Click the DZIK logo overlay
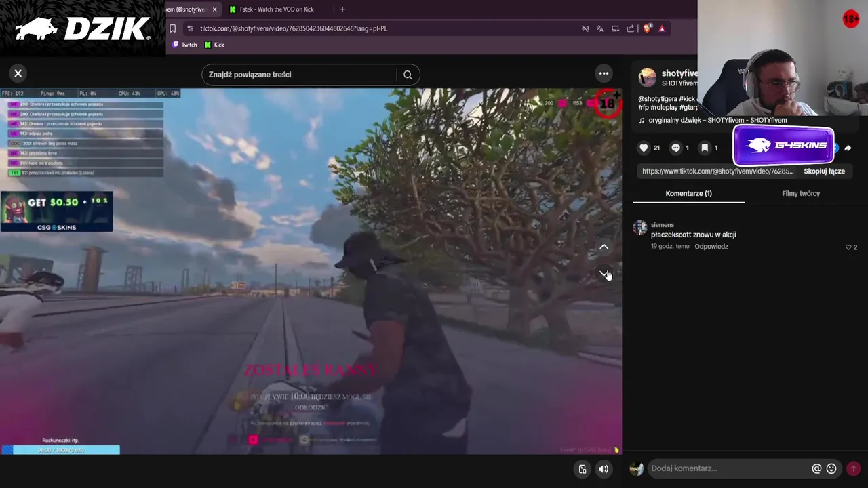 83,28
